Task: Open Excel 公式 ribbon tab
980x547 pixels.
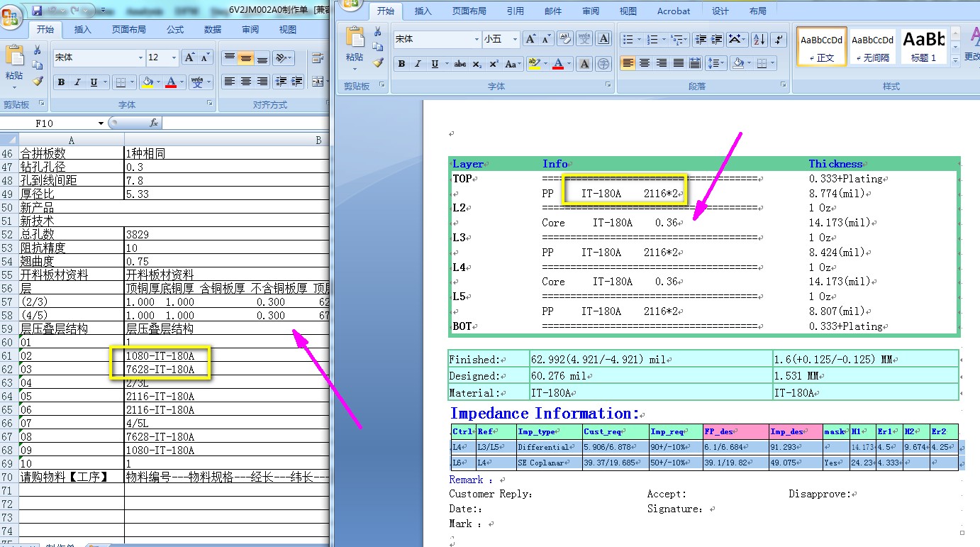Action: (x=175, y=29)
